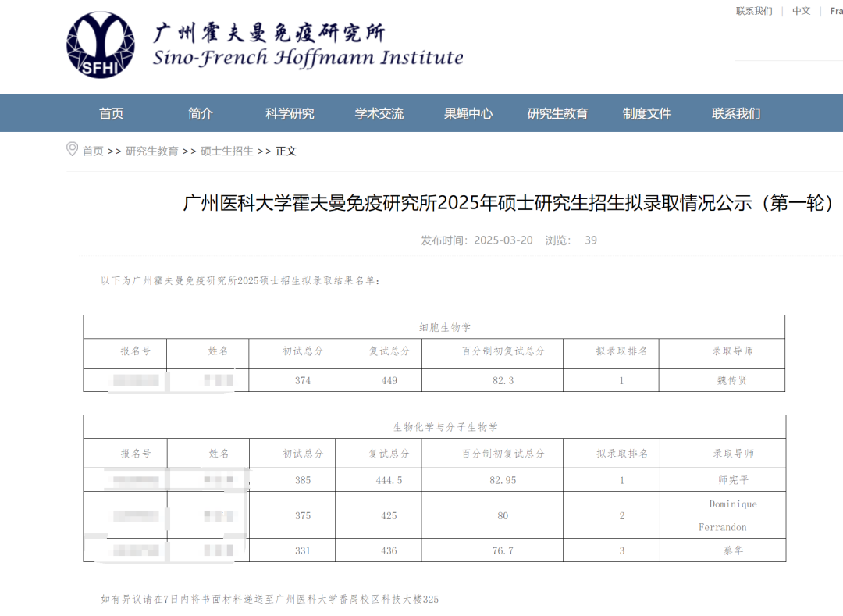This screenshot has height=616, width=843.
Task: Focus the search box in the page header
Action: coord(788,48)
